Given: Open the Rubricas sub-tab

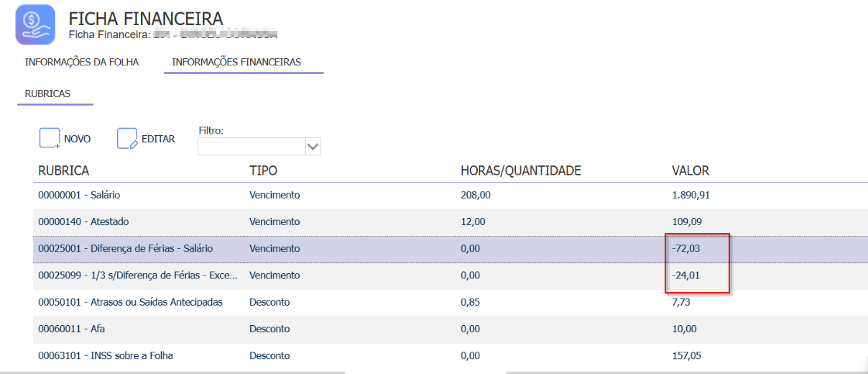Looking at the screenshot, I should tap(47, 94).
